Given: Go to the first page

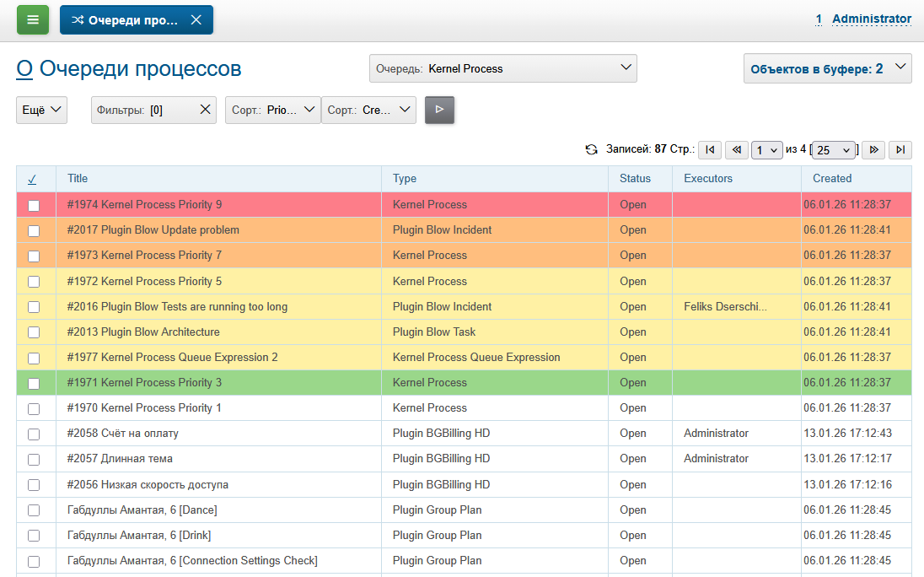Looking at the screenshot, I should coord(710,149).
